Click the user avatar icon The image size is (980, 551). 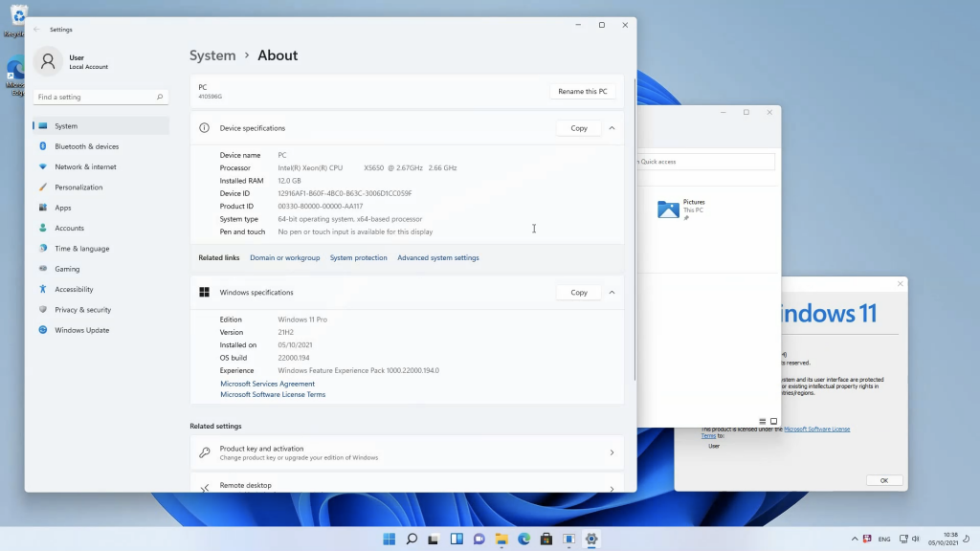click(48, 61)
